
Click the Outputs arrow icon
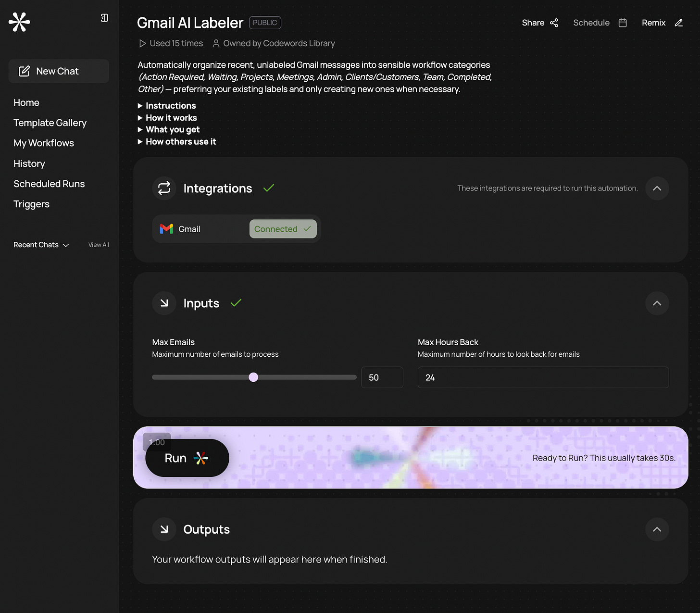coord(164,529)
